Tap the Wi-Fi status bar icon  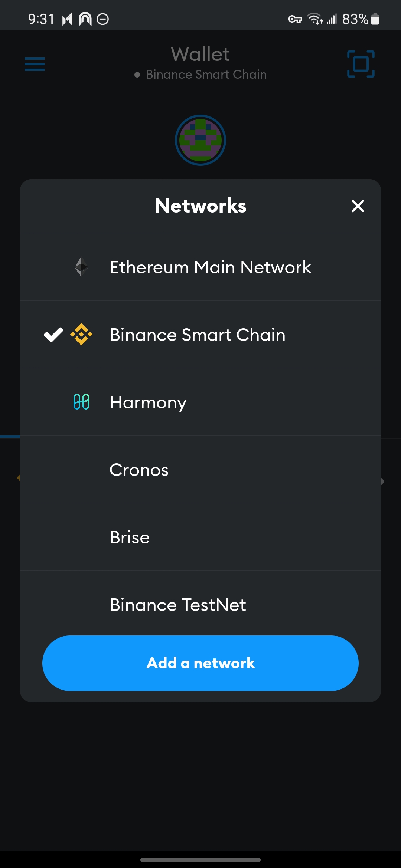[x=315, y=19]
